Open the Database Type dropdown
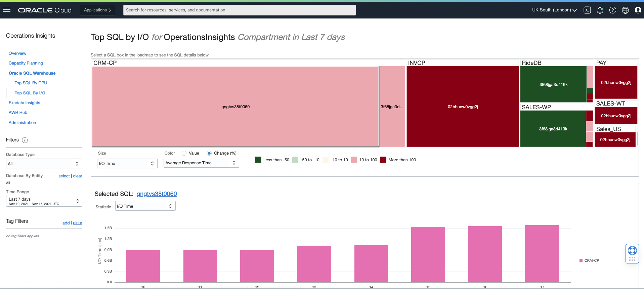This screenshot has width=644, height=289. click(44, 164)
